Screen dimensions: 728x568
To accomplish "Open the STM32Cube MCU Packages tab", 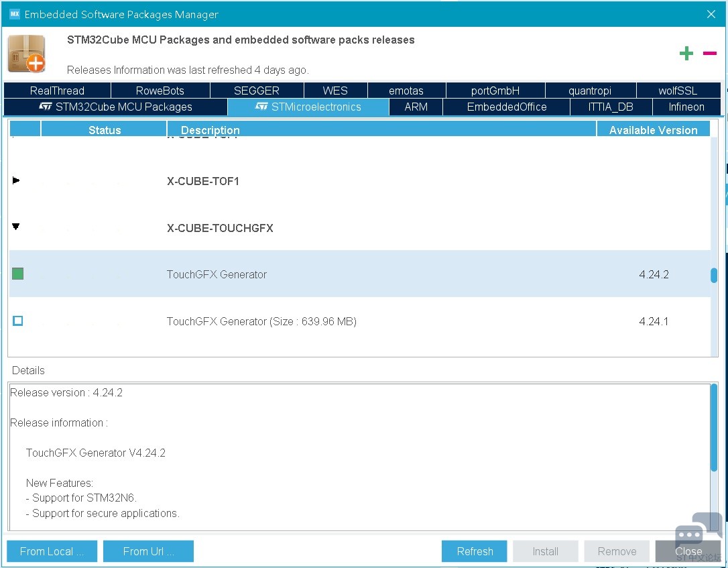I will click(x=115, y=107).
